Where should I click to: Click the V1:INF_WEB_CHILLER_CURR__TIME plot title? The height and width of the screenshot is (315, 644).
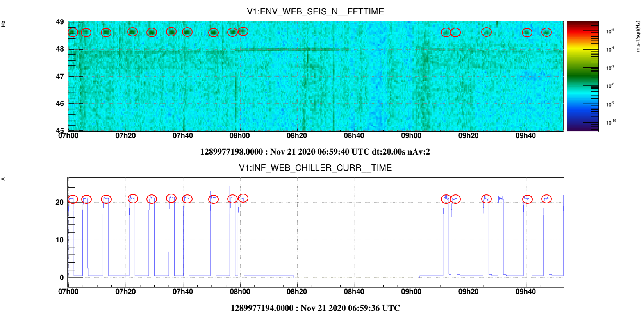315,168
